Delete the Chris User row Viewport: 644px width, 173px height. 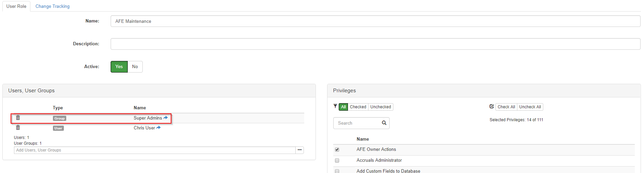pyautogui.click(x=18, y=128)
